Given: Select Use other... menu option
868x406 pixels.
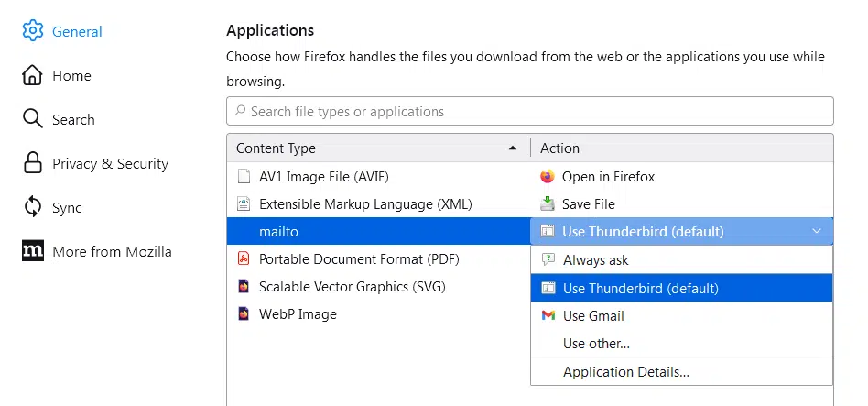Looking at the screenshot, I should pyautogui.click(x=596, y=344).
